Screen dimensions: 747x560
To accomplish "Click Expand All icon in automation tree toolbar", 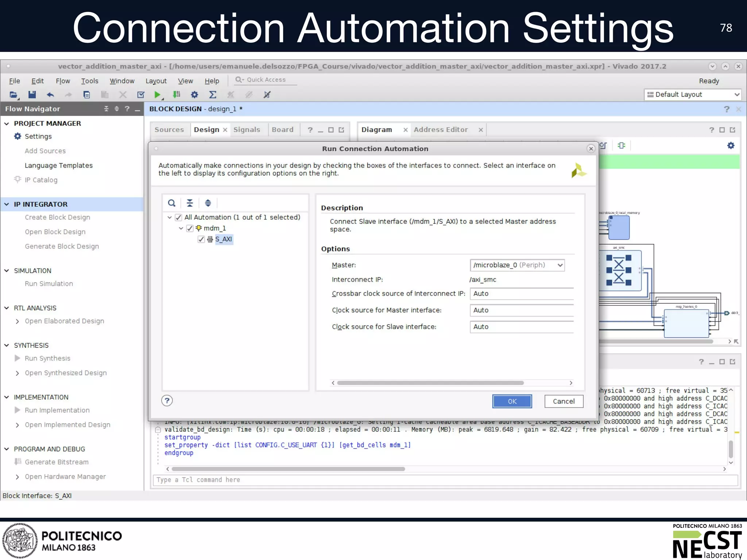I will pos(208,203).
